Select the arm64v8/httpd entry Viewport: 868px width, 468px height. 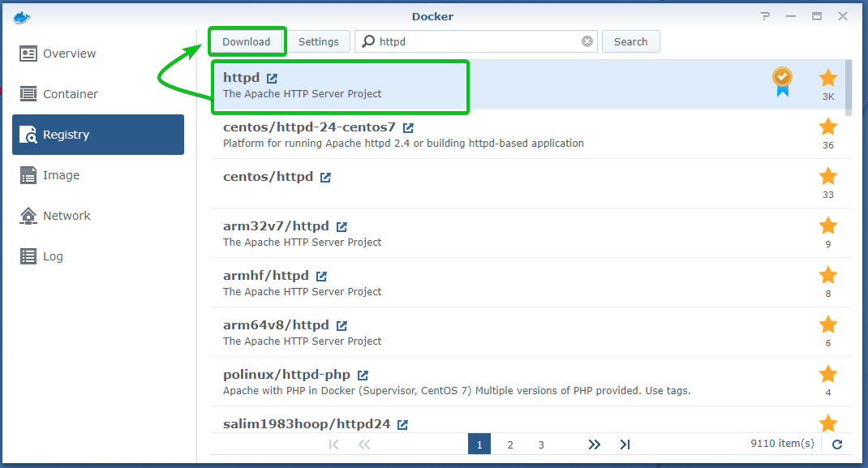tap(527, 332)
